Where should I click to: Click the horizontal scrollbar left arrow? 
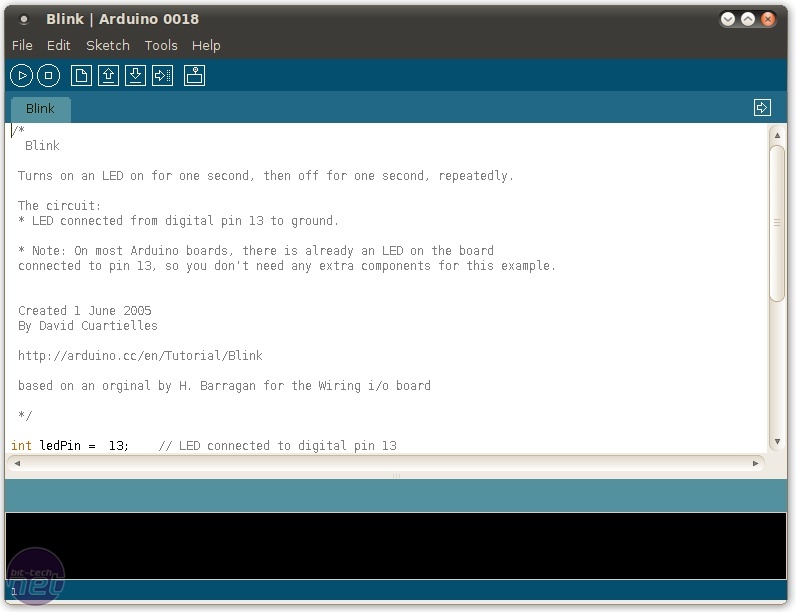tap(17, 463)
